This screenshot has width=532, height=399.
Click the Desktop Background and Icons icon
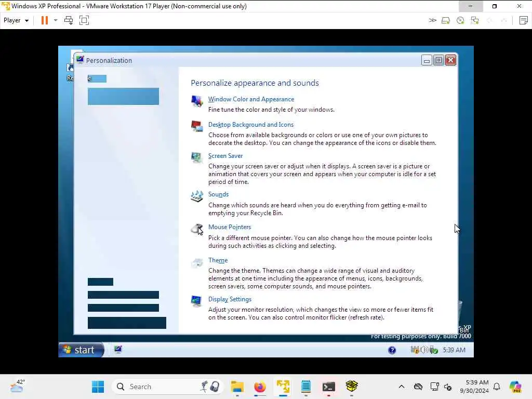197,126
